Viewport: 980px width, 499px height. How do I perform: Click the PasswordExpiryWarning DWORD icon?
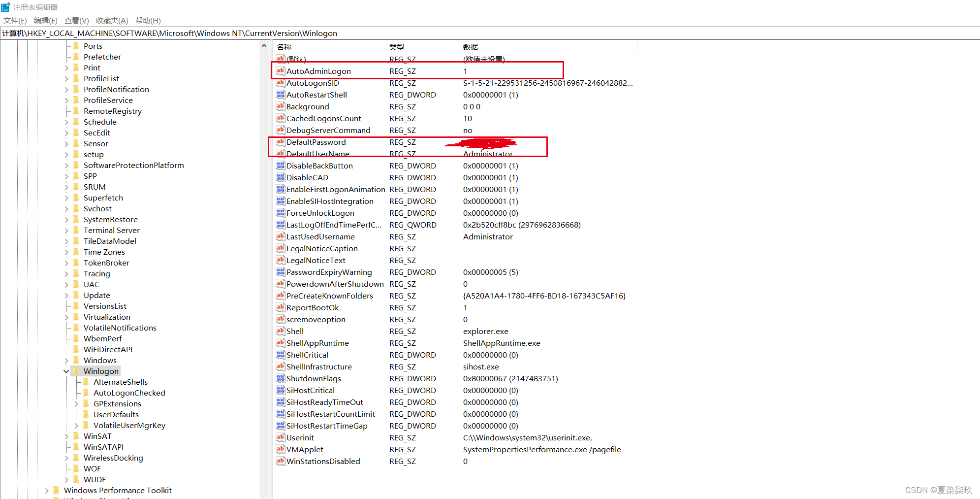pyautogui.click(x=281, y=272)
